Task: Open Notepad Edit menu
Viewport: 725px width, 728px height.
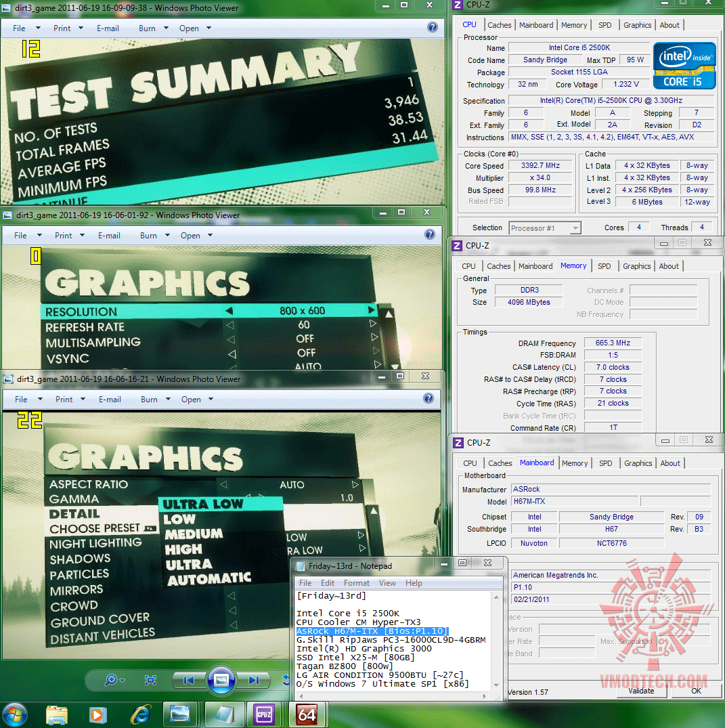Action: [327, 583]
